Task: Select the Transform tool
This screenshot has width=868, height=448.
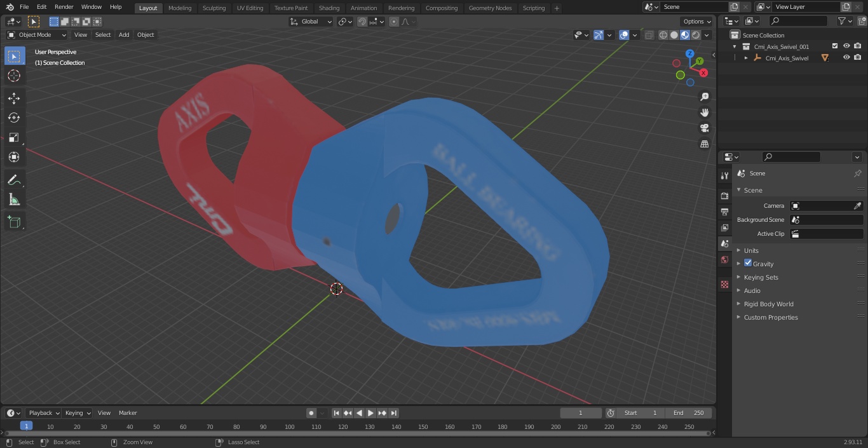Action: point(14,157)
